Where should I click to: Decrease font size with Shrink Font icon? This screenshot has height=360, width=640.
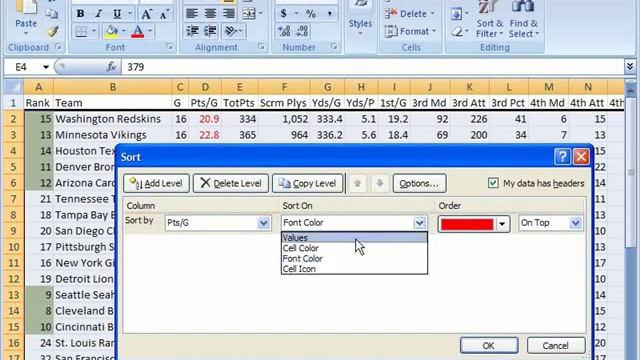pyautogui.click(x=164, y=14)
